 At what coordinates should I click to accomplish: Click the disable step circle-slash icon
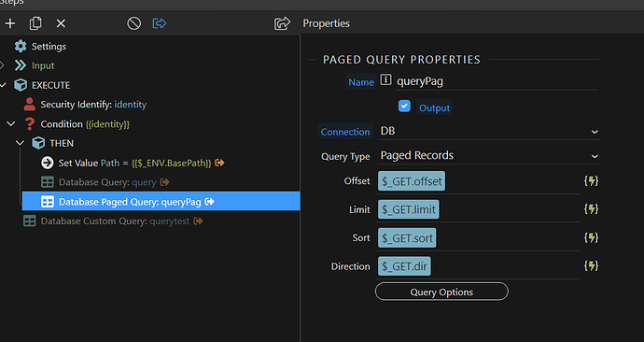point(133,23)
